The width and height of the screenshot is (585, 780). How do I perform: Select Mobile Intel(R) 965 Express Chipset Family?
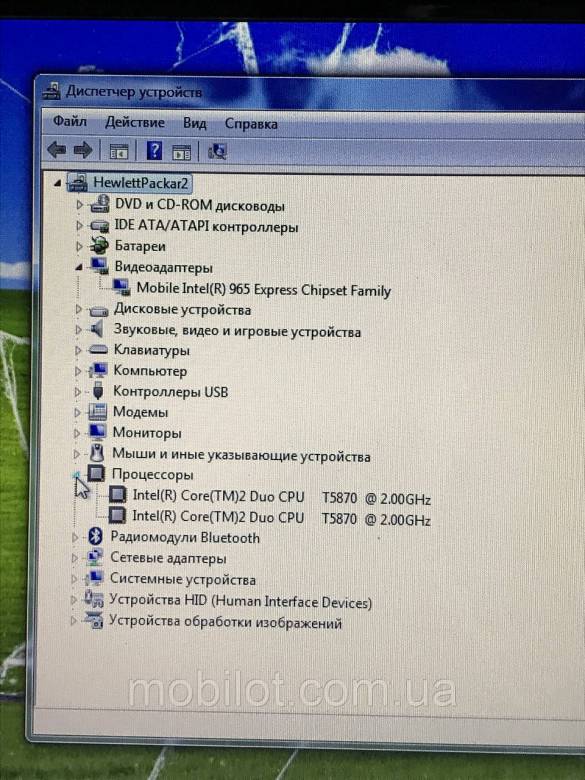264,290
